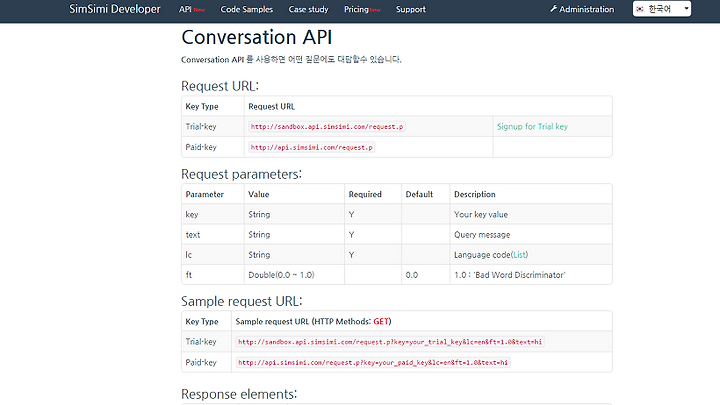The height and width of the screenshot is (405, 720).
Task: Click the 'Response elements:' section heading
Action: point(239,394)
